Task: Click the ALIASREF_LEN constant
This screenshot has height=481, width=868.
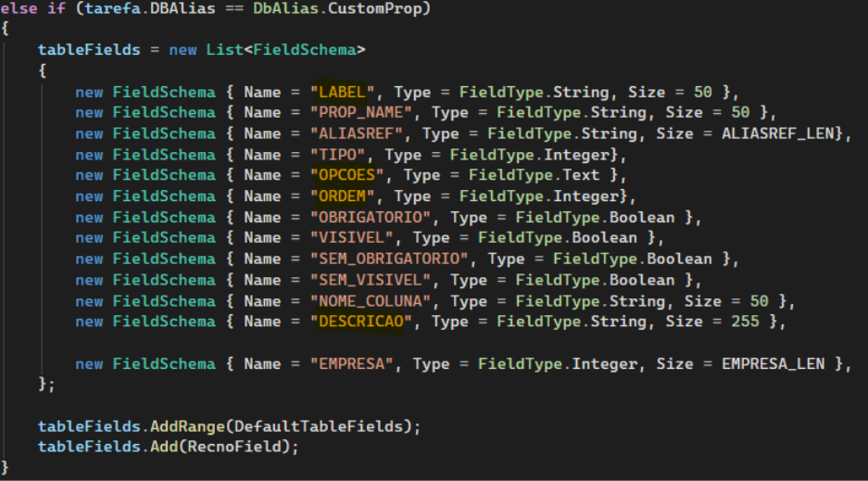Action: 780,133
